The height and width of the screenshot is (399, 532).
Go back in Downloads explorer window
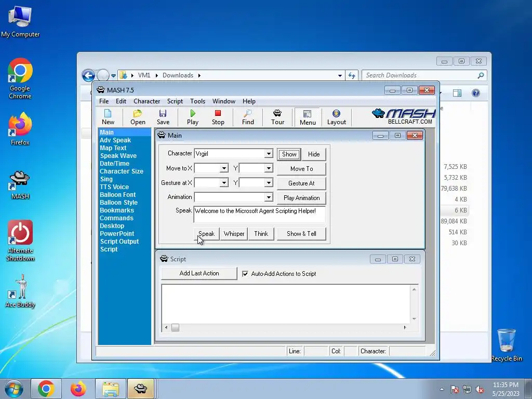(88, 75)
